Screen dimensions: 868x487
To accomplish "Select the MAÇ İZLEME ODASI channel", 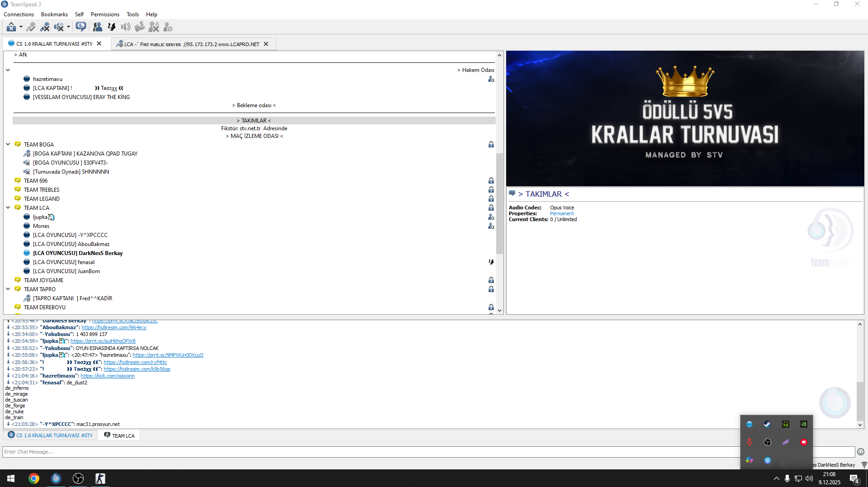I will (254, 136).
